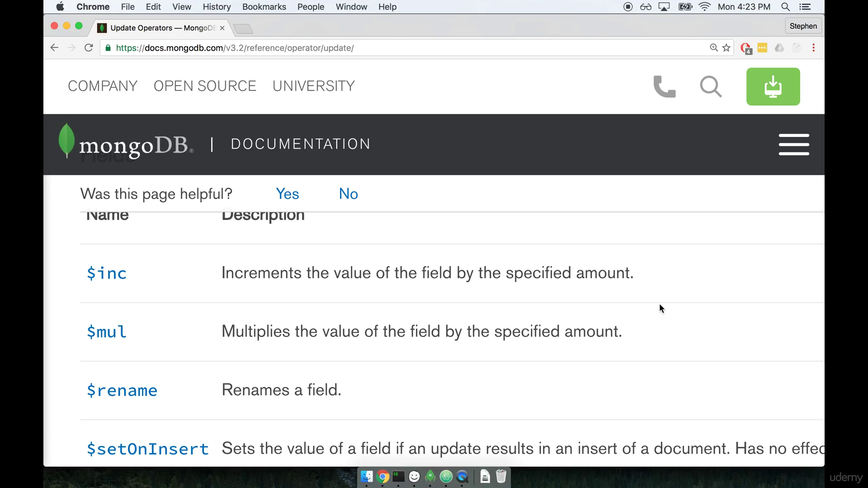Select History from Chrome menu bar

(217, 7)
